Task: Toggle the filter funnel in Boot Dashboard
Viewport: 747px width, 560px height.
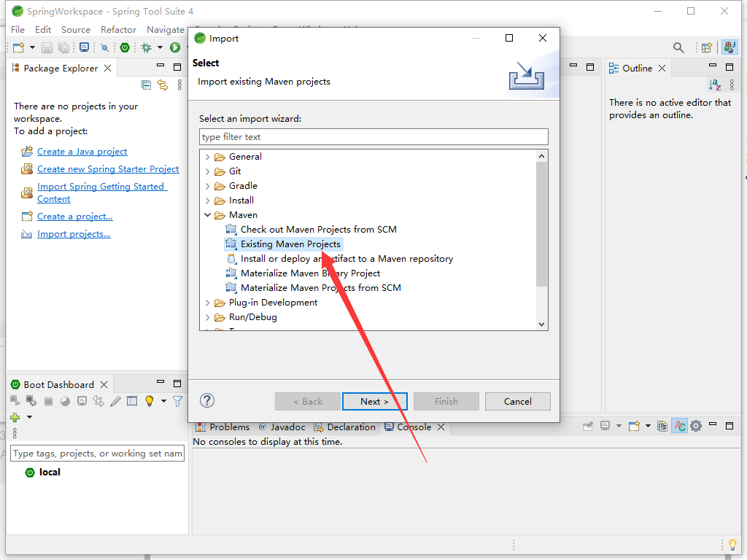Action: coord(178,402)
